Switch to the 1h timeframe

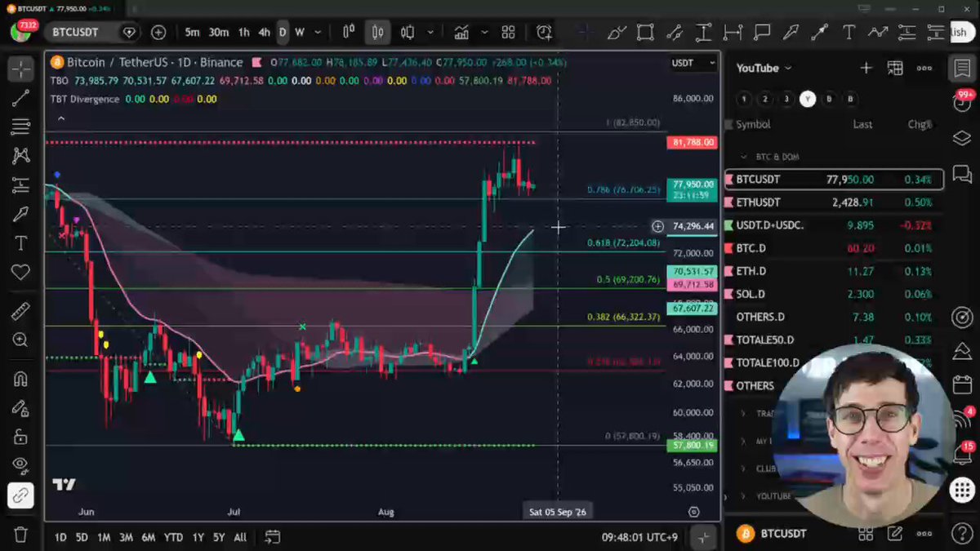pos(243,33)
